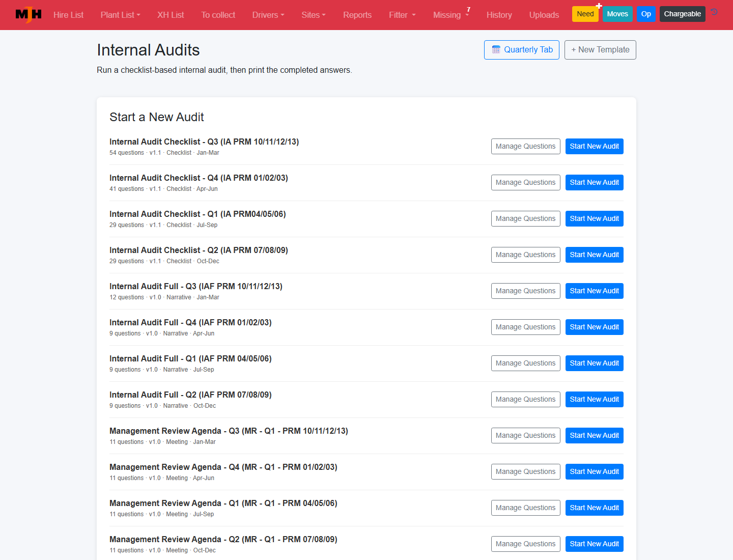
Task: Click the dark Chargeable button
Action: [x=682, y=14]
